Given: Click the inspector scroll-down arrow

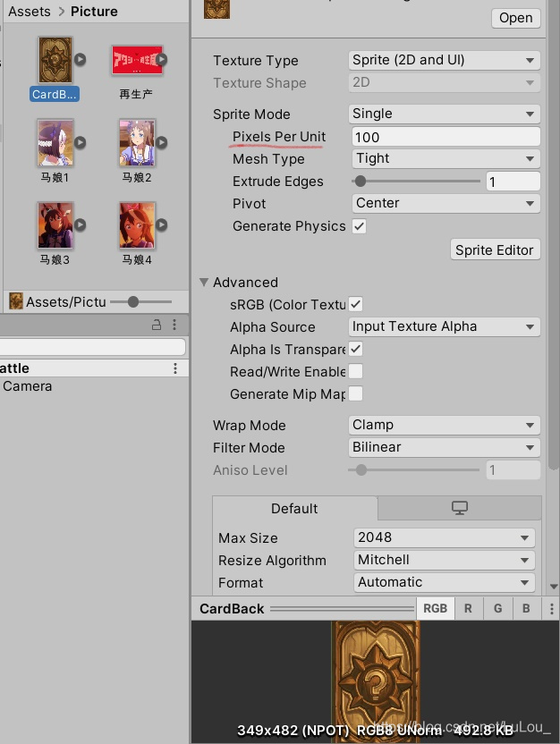Looking at the screenshot, I should pyautogui.click(x=554, y=587).
